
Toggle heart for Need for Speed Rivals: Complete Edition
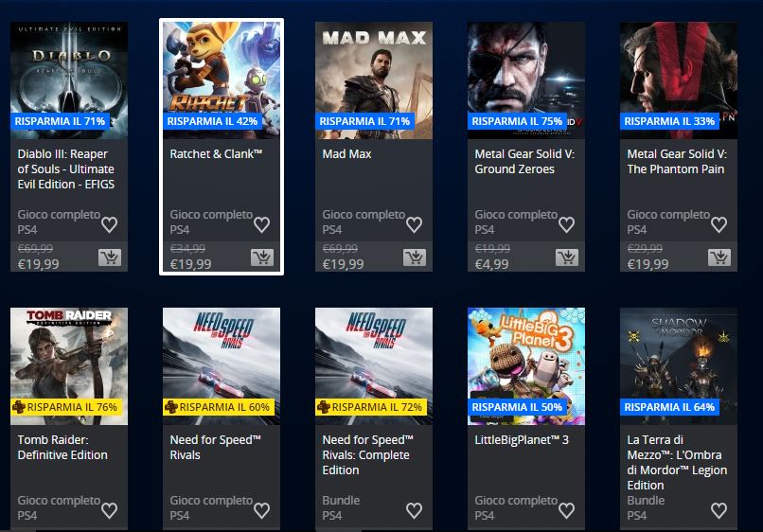414,510
